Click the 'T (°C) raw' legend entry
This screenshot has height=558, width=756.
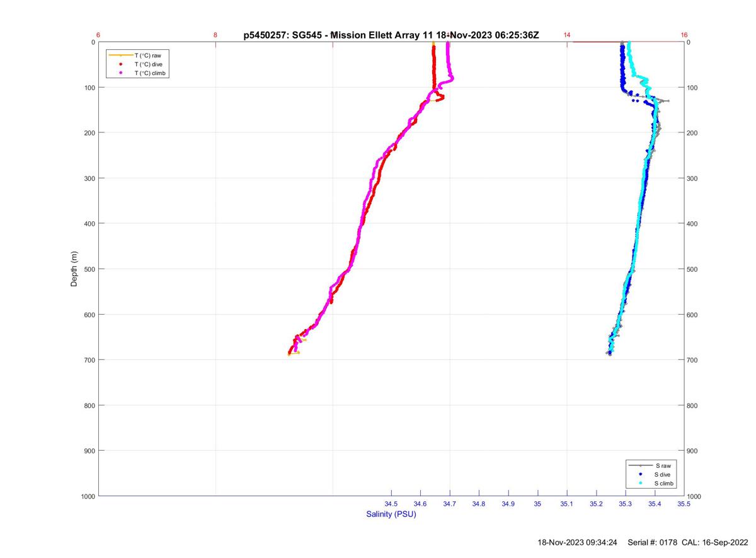click(x=148, y=55)
